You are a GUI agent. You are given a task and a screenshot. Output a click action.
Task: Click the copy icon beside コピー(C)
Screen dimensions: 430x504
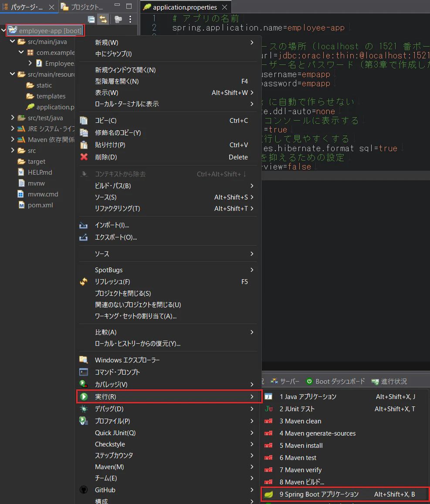tap(84, 121)
